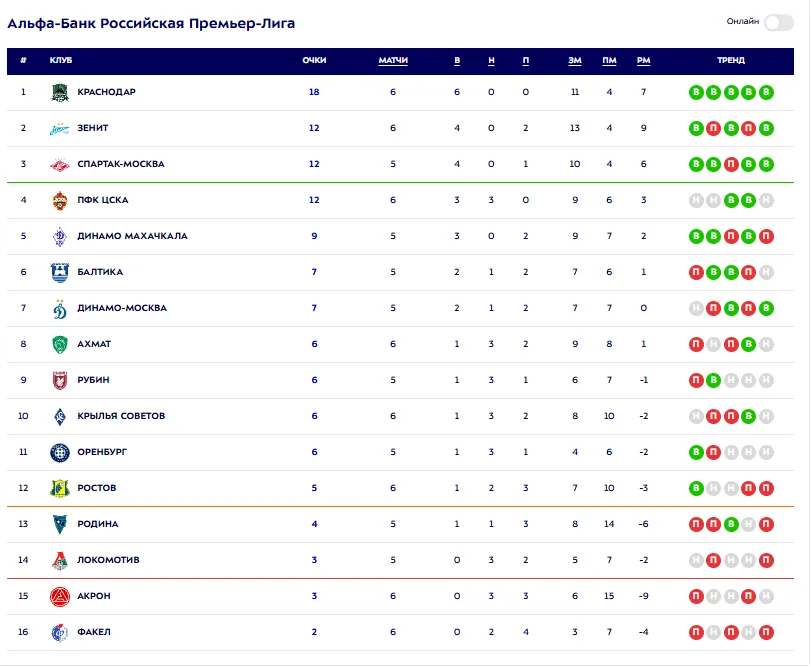The image size is (811, 667).
Task: Click the Baltika club logo
Action: (60, 272)
